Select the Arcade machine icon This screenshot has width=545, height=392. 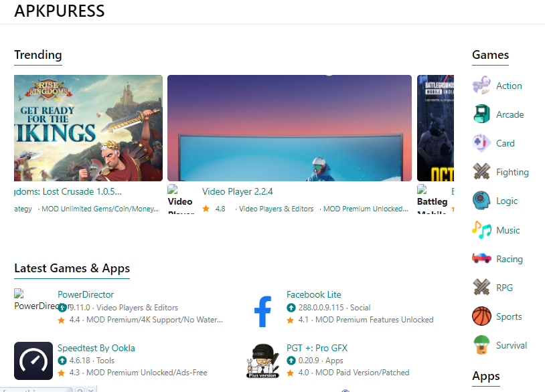(481, 114)
